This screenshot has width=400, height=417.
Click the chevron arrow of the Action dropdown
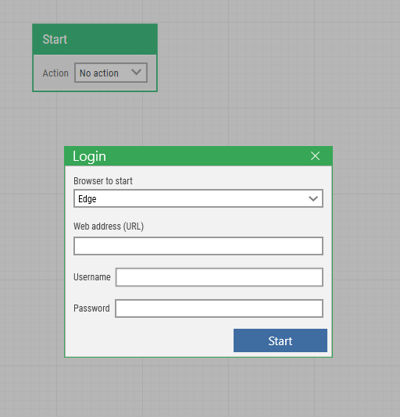point(136,72)
